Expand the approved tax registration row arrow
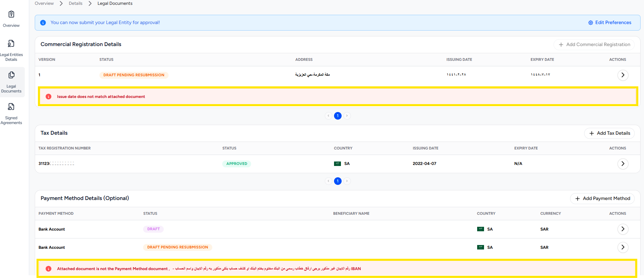This screenshot has height=278, width=644. point(623,164)
